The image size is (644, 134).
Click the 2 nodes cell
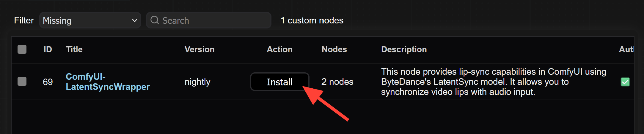click(337, 82)
